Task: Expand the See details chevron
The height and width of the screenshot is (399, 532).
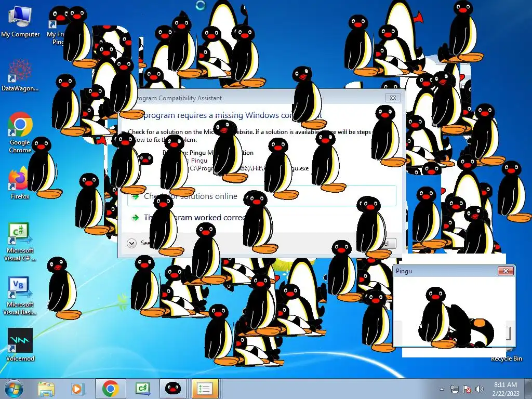Action: coord(131,243)
